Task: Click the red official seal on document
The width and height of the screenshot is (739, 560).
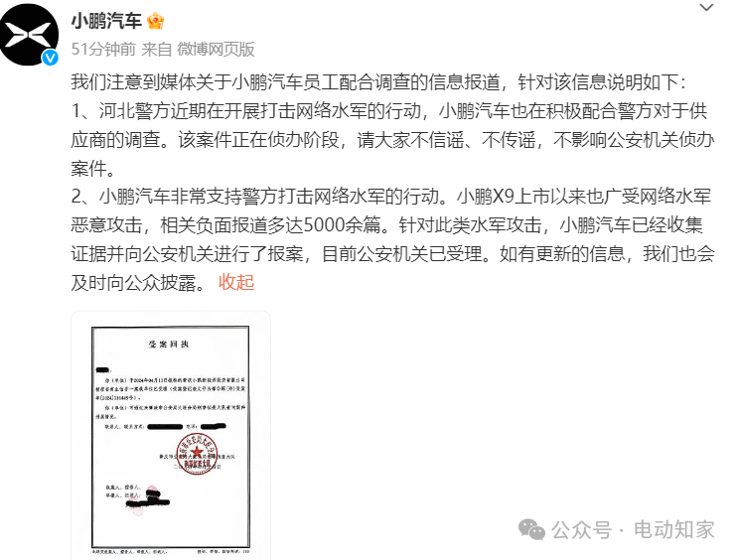Action: (x=197, y=453)
